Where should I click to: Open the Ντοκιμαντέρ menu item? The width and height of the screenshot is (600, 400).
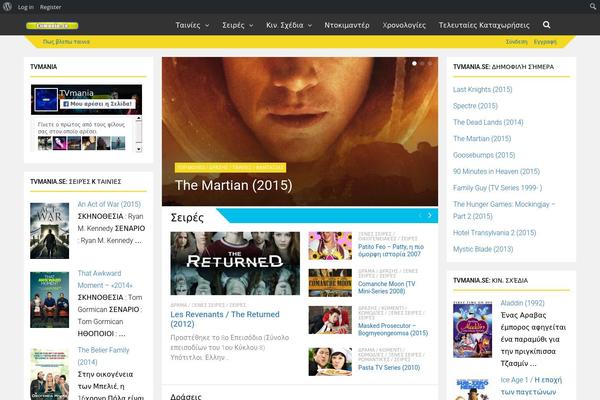coord(347,25)
